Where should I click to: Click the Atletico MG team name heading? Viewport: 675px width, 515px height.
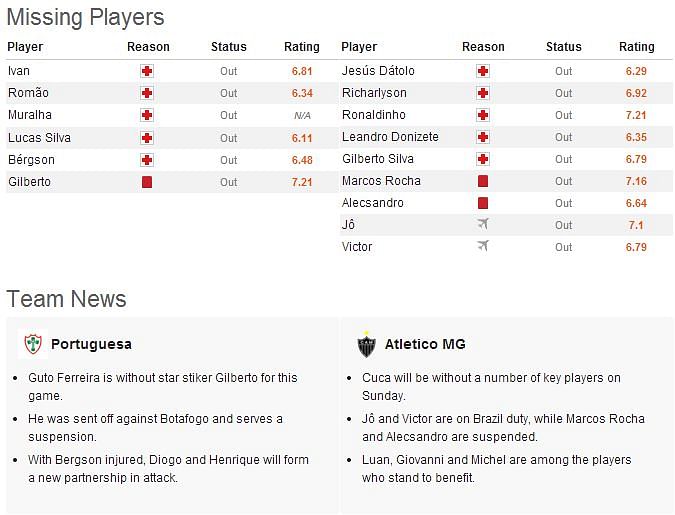(425, 344)
